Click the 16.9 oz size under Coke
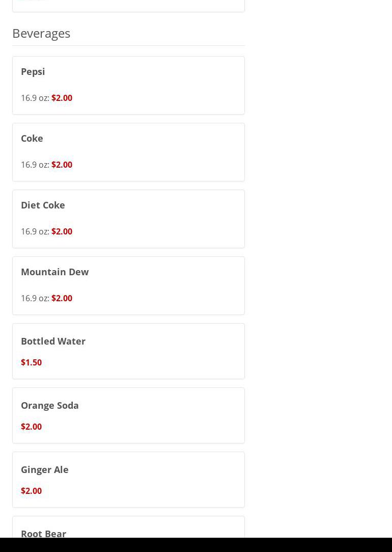Screen dimensions: 392x552 coord(35,165)
